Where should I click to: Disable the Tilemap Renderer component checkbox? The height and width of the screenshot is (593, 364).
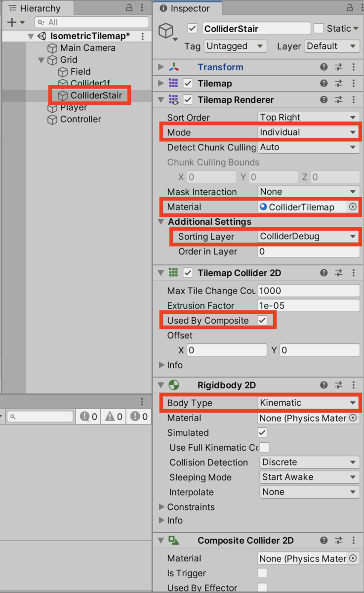click(188, 100)
